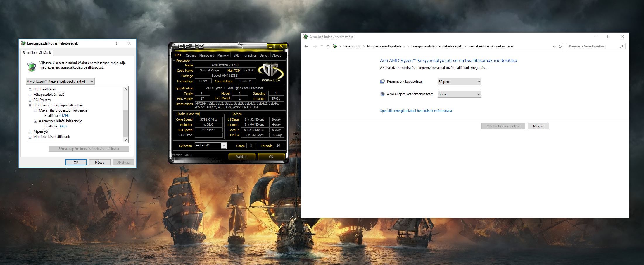644x265 pixels.
Task: Click AMD Ryzen 7 1700 name field
Action: [225, 65]
